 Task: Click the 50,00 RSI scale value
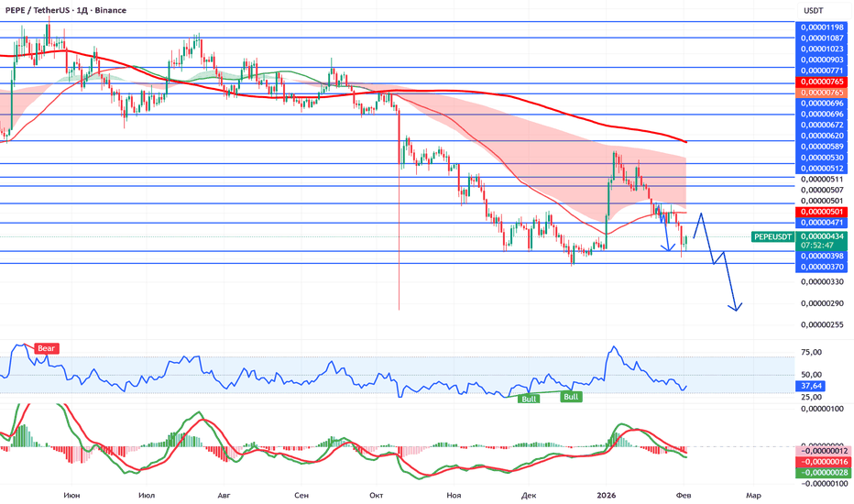coord(812,375)
